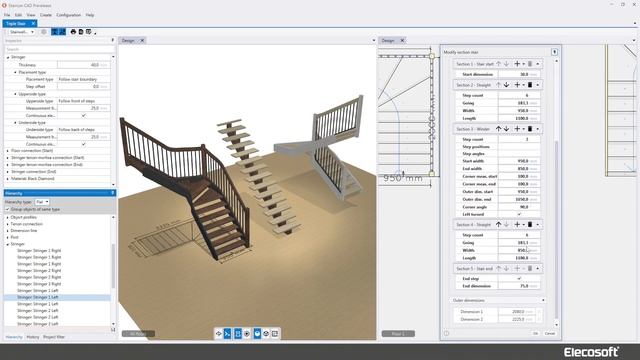Viewport: 640px width, 360px height.
Task: Open the Hierarchy type dropdown
Action: (42, 202)
